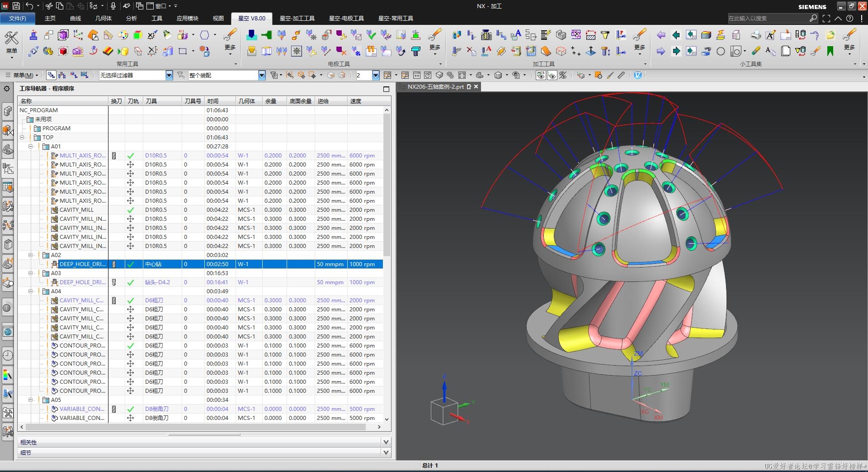Click the solid red cube icon
The image size is (868, 472).
63,51
